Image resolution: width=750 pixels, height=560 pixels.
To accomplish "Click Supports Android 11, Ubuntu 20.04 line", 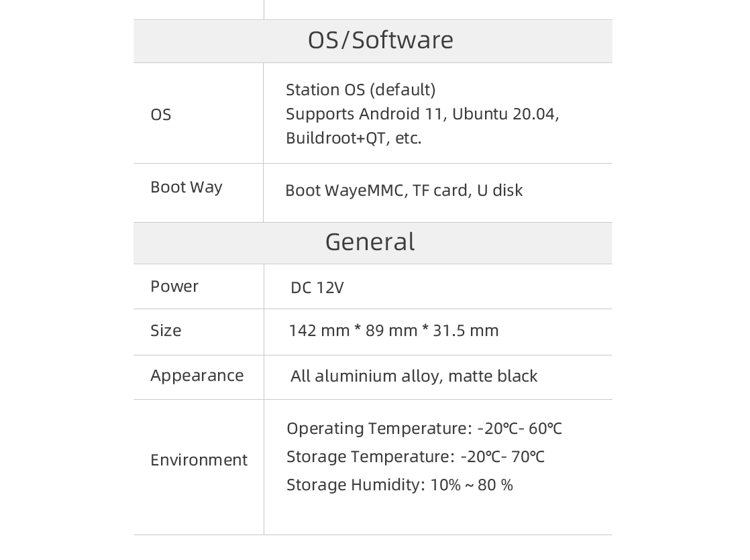I will coord(423,114).
